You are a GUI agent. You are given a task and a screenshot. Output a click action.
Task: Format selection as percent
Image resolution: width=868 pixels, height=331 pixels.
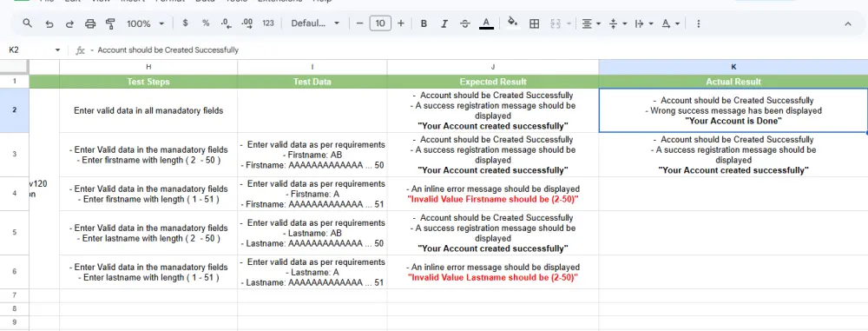(x=206, y=23)
